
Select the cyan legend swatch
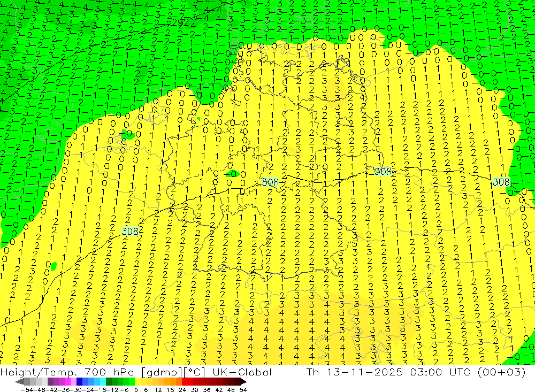103,382
